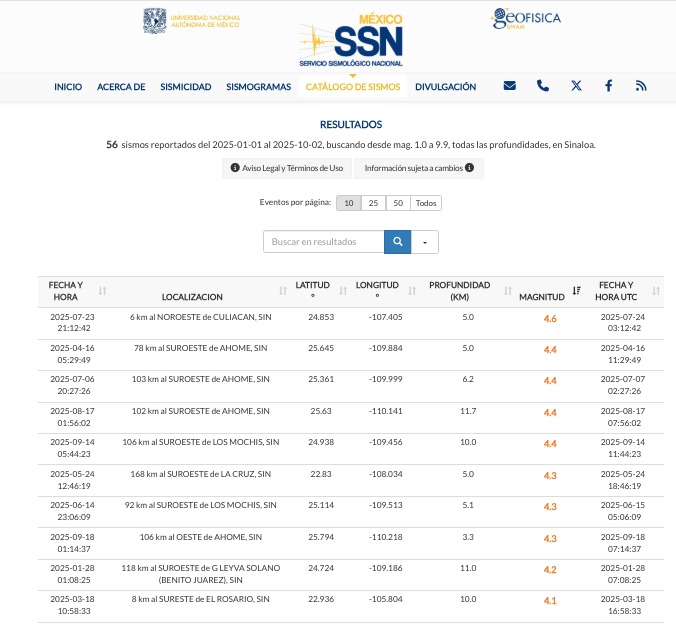This screenshot has width=676, height=627.
Task: Select magnitude 4.3 La Cruz row
Action: (550, 476)
